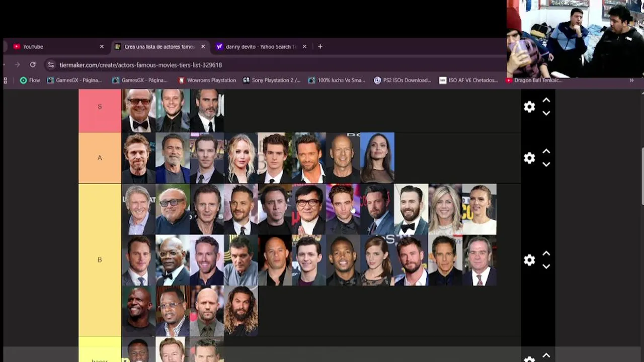This screenshot has width=644, height=362.
Task: Move S tier row up
Action: (x=546, y=101)
